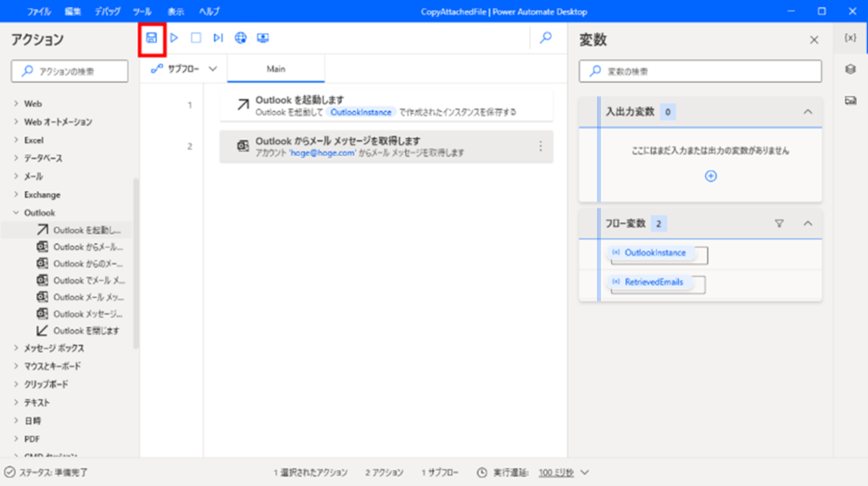Open the 編集 menu

(x=73, y=12)
